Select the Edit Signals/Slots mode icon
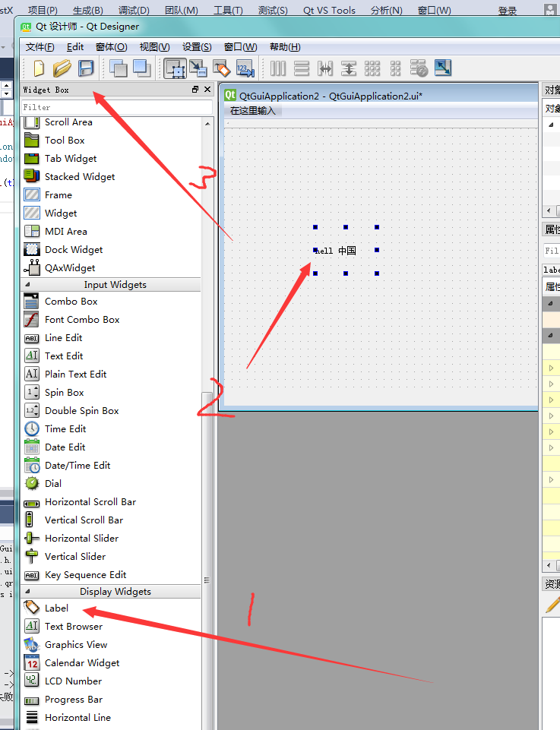The height and width of the screenshot is (730, 560). click(x=198, y=68)
